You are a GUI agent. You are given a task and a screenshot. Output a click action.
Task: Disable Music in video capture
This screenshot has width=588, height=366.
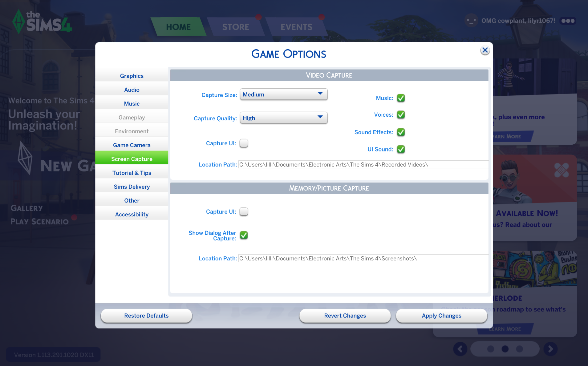401,98
